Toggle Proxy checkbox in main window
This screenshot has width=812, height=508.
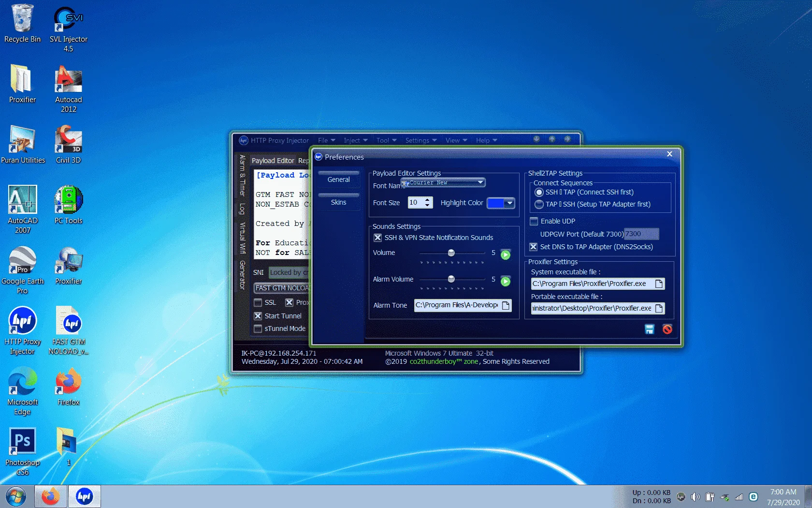click(x=290, y=302)
